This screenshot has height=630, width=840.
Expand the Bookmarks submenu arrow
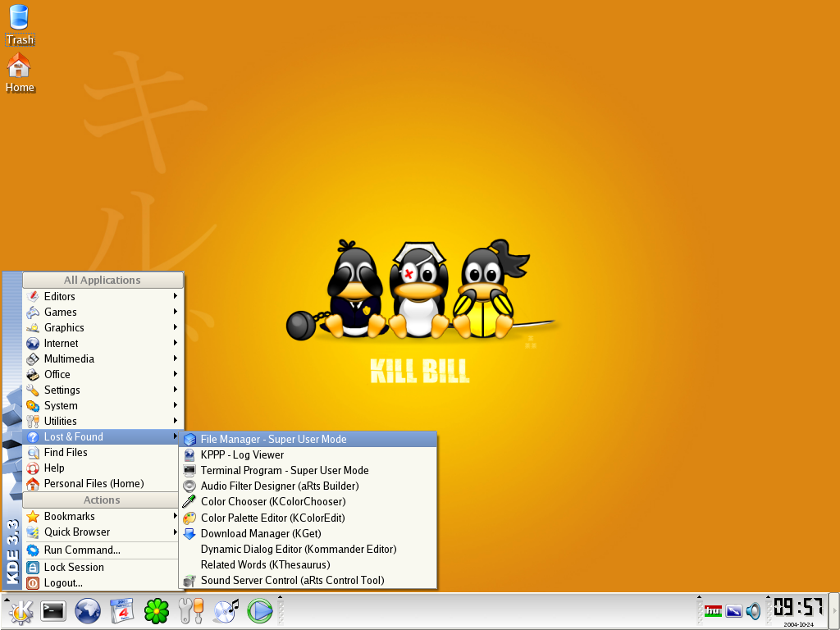(x=176, y=515)
